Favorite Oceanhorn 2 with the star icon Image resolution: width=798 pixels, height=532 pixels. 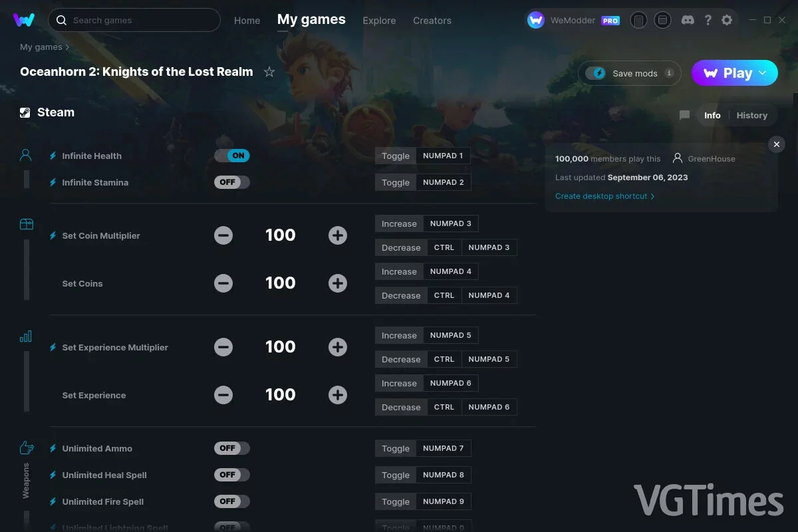269,72
